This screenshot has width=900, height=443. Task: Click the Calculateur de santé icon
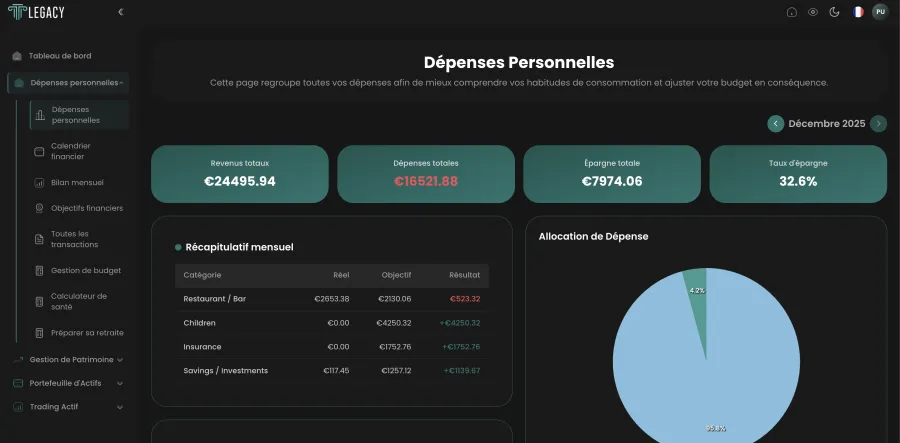click(x=39, y=302)
